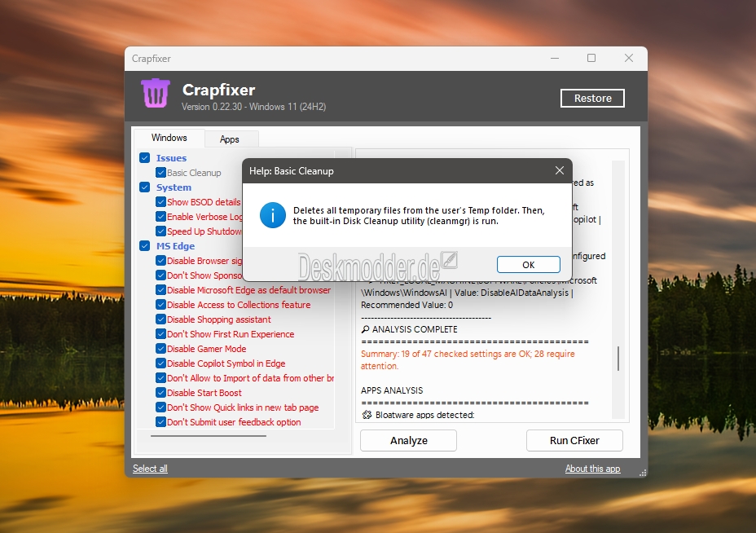Toggle Enable Verbose Logon checkbox
Screen dimensions: 756x533
click(161, 217)
